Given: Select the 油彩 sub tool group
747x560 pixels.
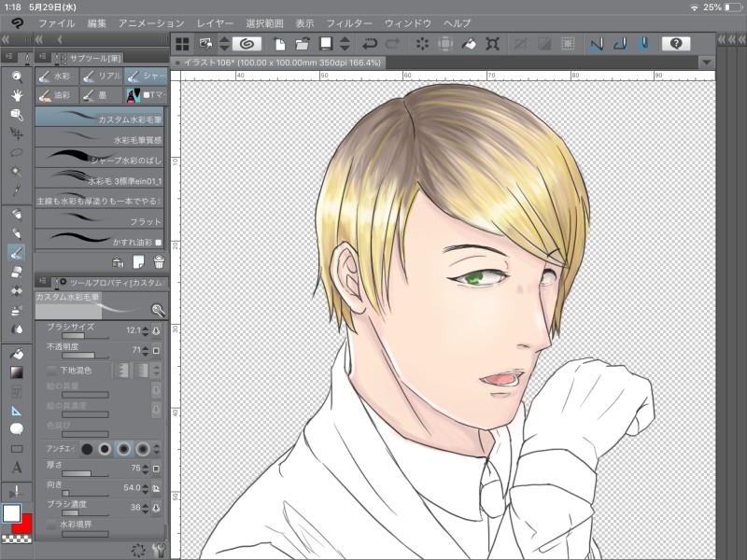Looking at the screenshot, I should [x=56, y=94].
